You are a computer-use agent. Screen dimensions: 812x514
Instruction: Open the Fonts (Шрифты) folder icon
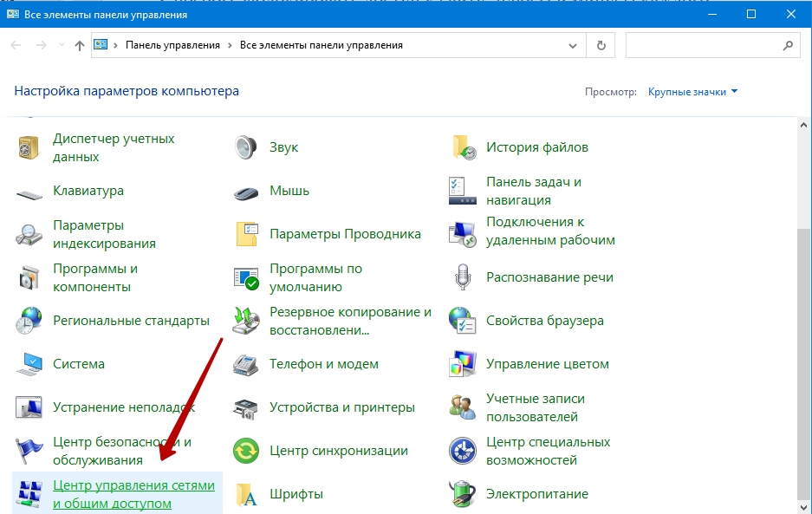247,494
